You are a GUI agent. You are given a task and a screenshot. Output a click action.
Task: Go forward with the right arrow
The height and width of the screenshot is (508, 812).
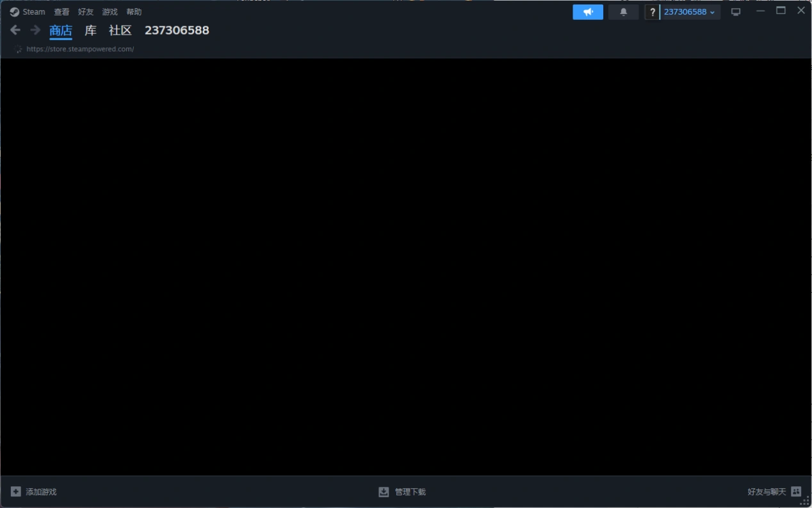click(35, 30)
